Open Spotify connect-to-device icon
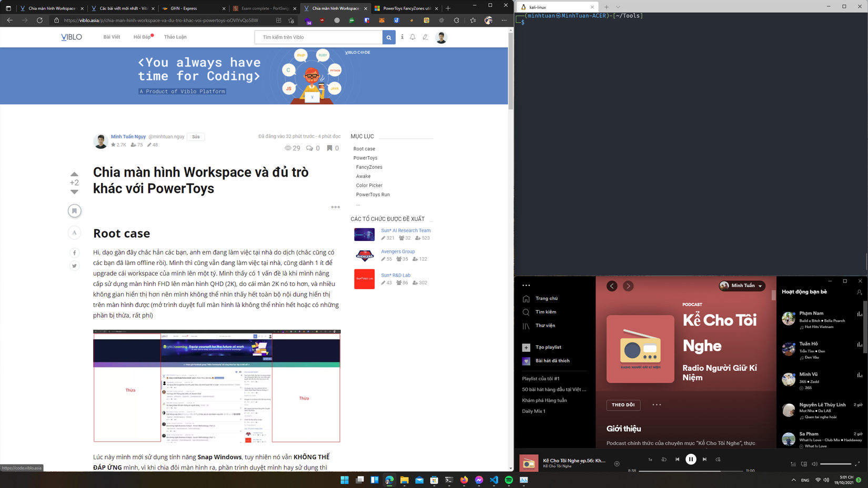This screenshot has width=868, height=488. tap(804, 464)
